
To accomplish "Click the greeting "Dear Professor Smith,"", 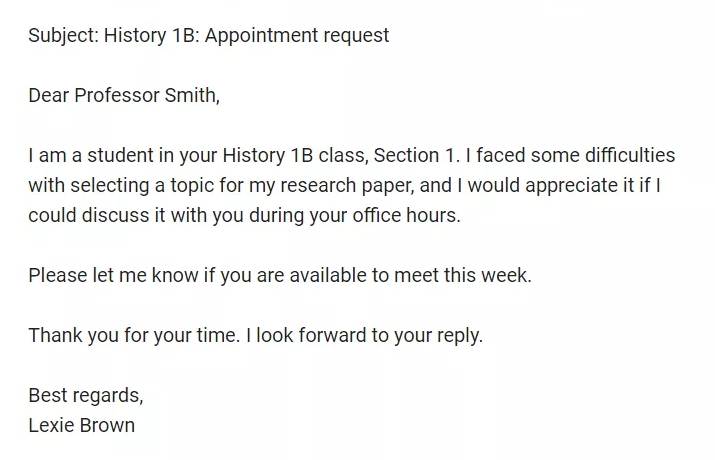I will (124, 95).
